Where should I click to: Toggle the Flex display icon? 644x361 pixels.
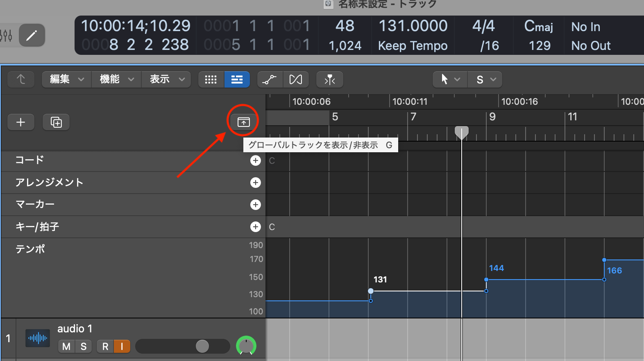pyautogui.click(x=295, y=79)
